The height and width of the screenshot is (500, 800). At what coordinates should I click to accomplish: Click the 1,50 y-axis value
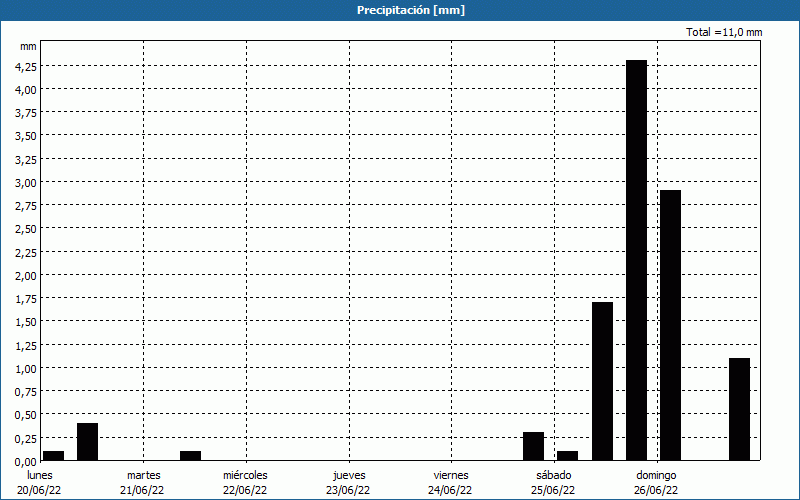click(x=26, y=322)
